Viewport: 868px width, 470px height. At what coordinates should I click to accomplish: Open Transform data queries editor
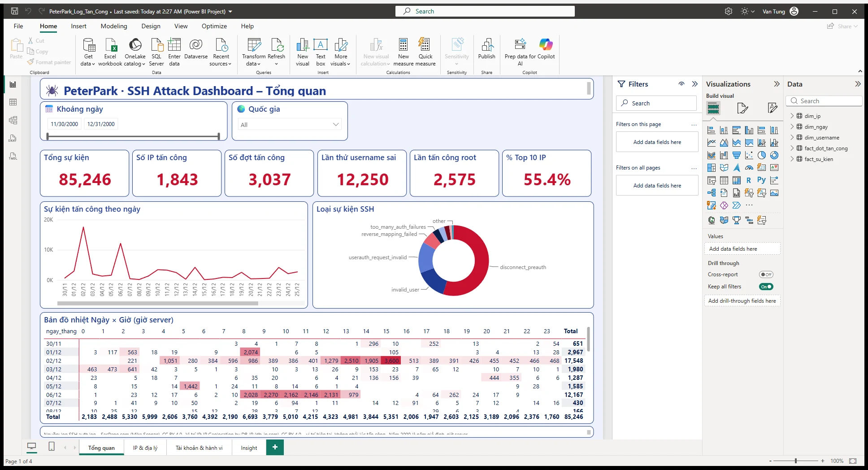[x=254, y=52]
